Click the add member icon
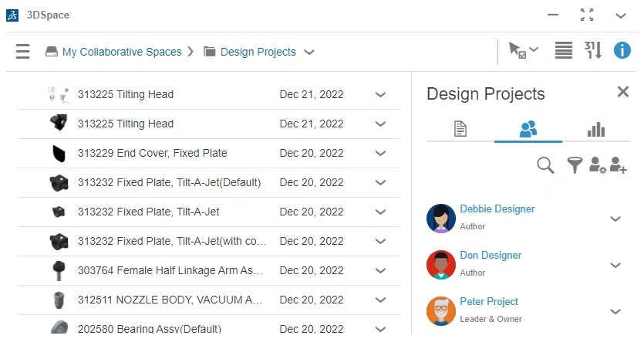The image size is (644, 339). [x=618, y=164]
